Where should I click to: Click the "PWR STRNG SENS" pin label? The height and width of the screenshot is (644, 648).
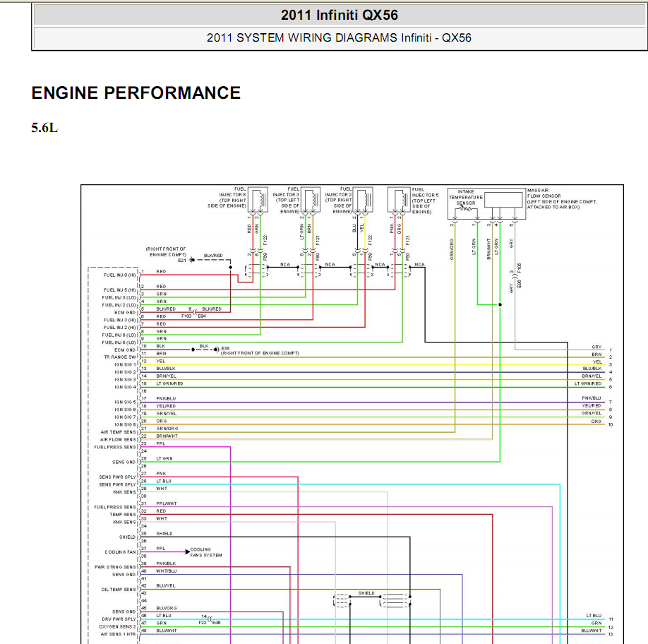pyautogui.click(x=115, y=567)
